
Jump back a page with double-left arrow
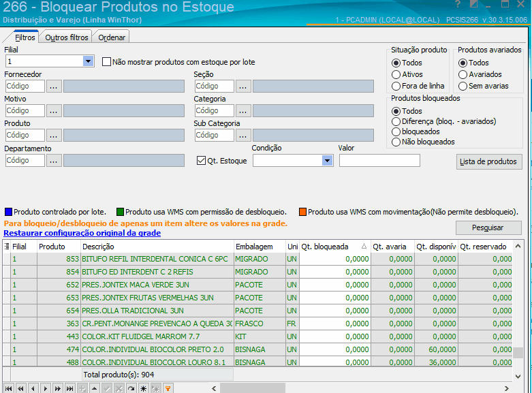(x=20, y=389)
